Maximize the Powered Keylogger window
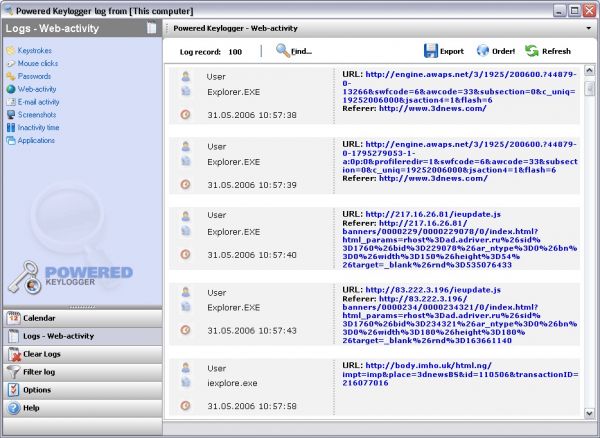Image resolution: width=600 pixels, height=438 pixels. (574, 10)
